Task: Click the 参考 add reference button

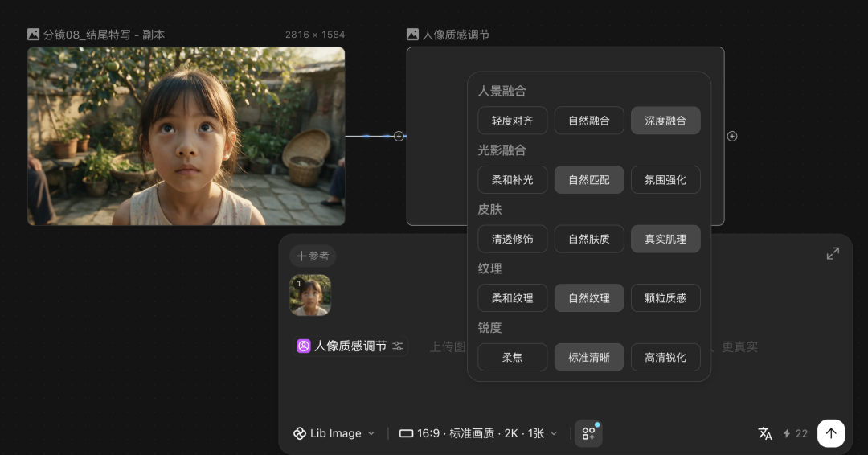Action: [313, 256]
